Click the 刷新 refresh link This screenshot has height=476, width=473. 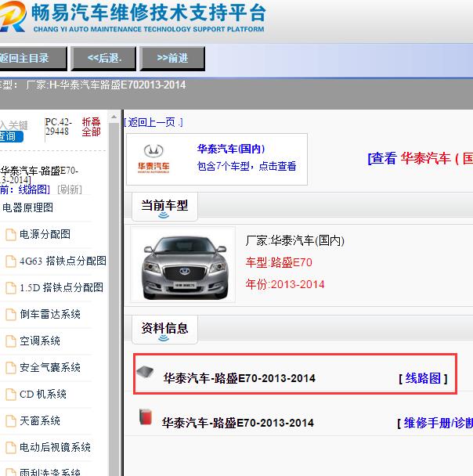(70, 189)
